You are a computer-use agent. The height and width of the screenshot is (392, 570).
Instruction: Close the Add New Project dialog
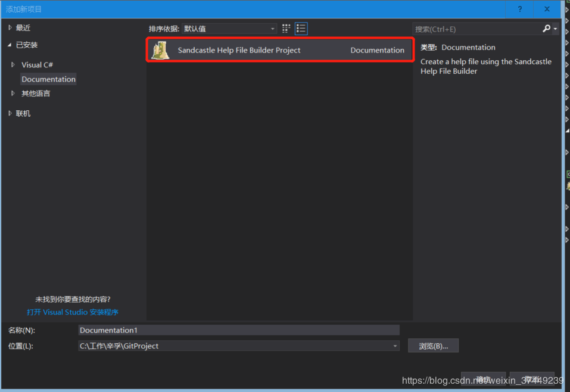pos(547,9)
